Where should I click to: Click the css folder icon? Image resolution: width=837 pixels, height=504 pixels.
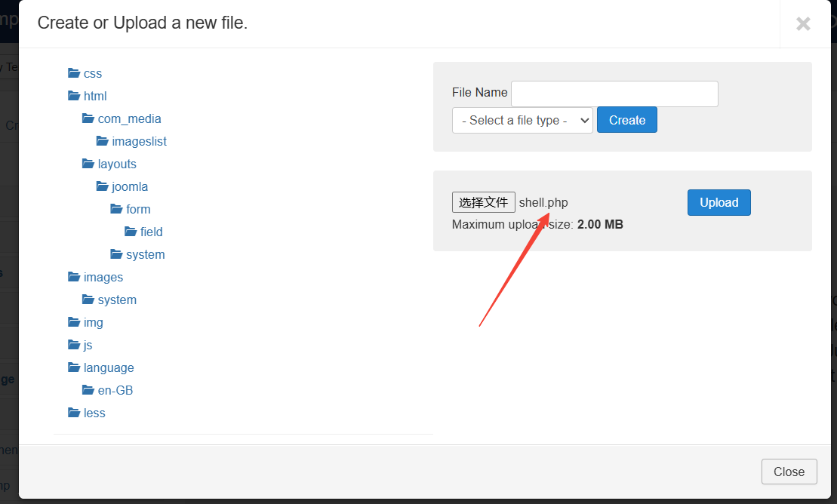click(74, 72)
